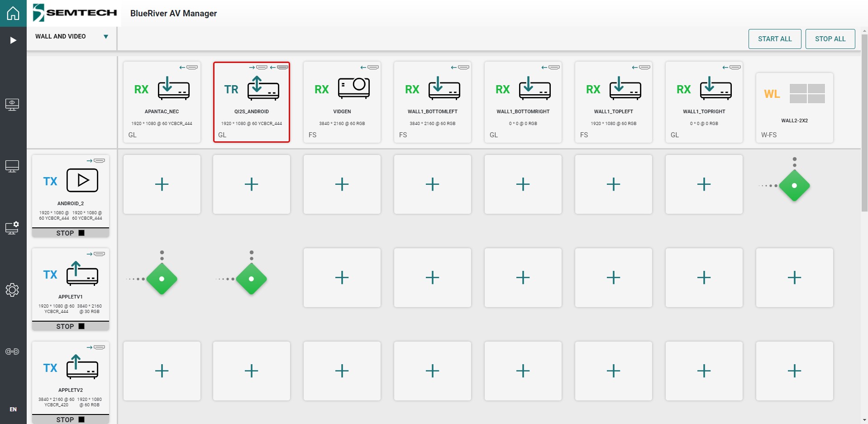Click the Home icon in the sidebar
The height and width of the screenshot is (424, 868).
tap(13, 13)
